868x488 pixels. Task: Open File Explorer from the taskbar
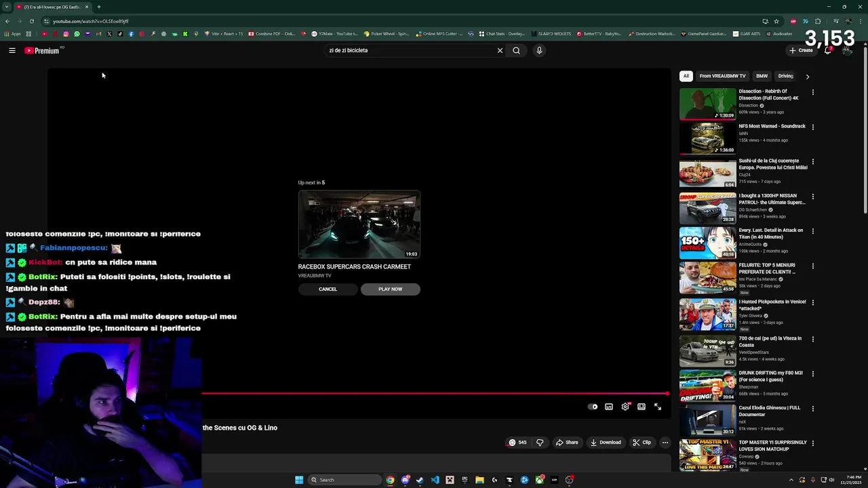point(479,480)
